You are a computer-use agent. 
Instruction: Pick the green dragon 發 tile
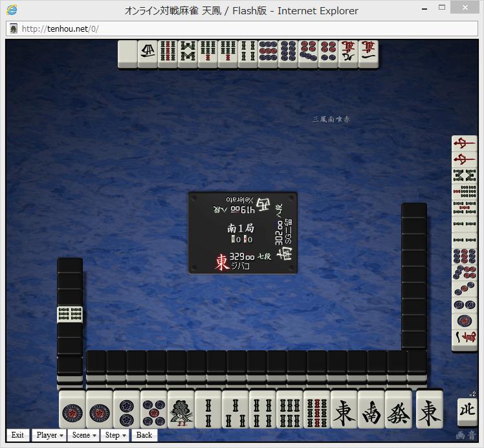pos(398,409)
